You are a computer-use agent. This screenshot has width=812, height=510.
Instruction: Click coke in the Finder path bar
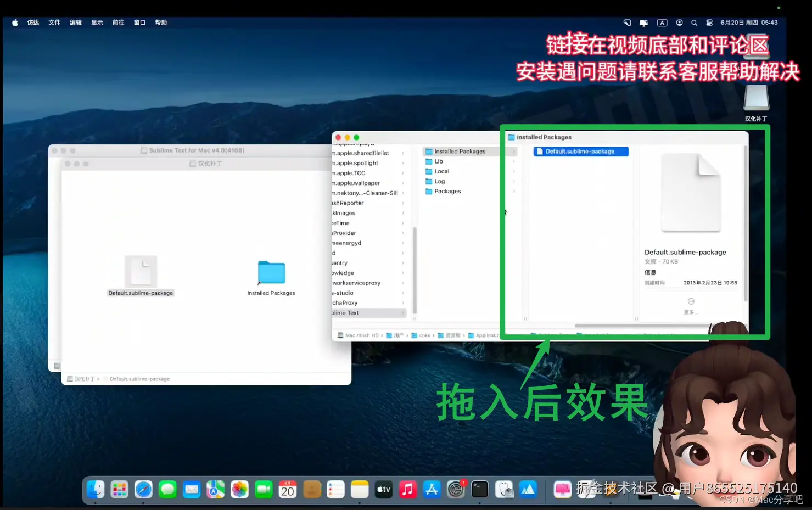[421, 335]
